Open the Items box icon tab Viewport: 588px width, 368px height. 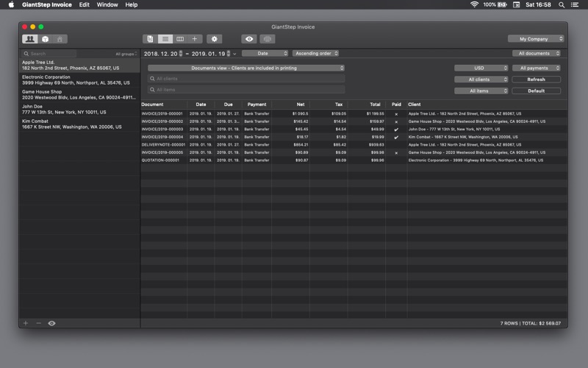[x=45, y=39]
